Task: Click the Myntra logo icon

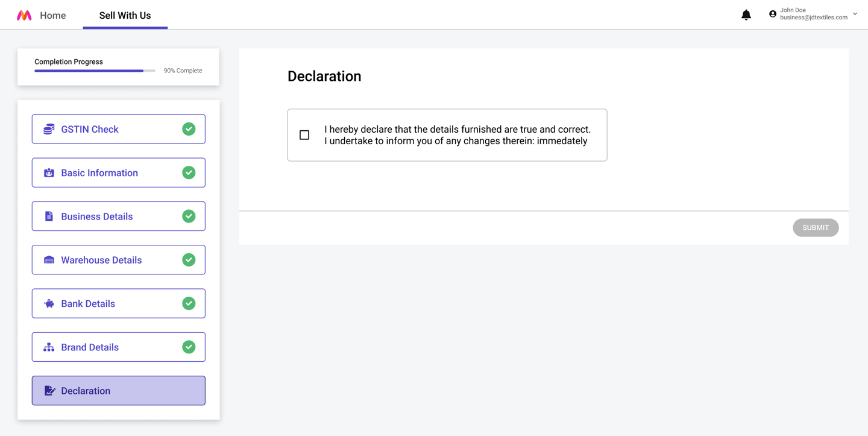Action: 24,16
